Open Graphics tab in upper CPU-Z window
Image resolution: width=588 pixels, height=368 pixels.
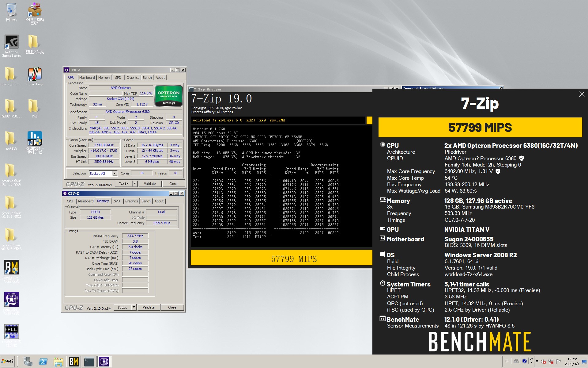click(x=133, y=78)
